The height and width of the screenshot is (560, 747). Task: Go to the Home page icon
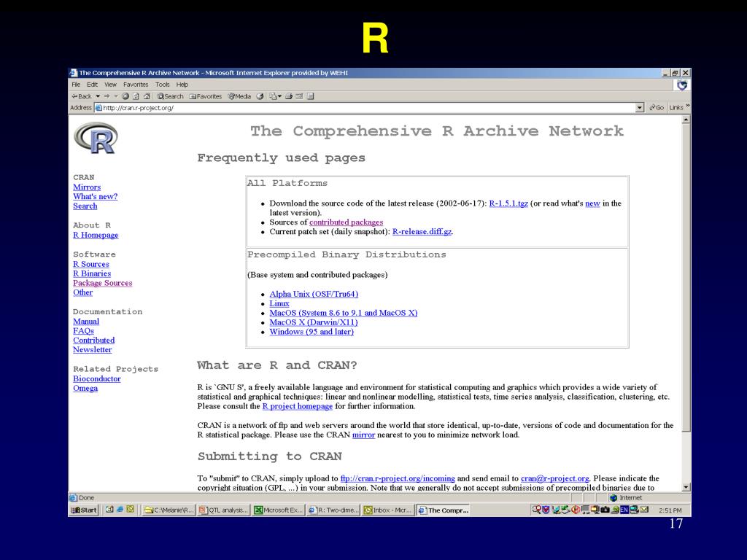pos(147,96)
